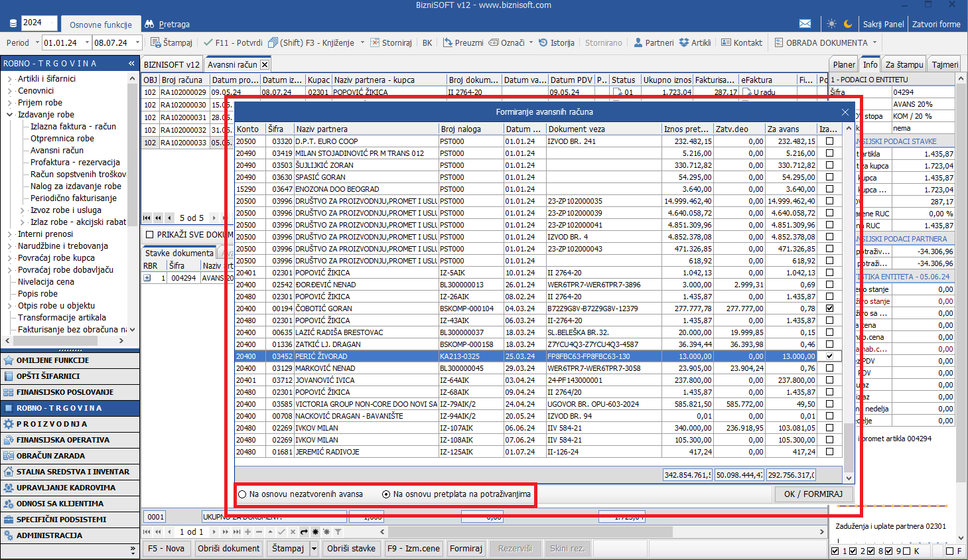Open the Označi dropdown arrow
The height and width of the screenshot is (560, 968).
coord(531,42)
